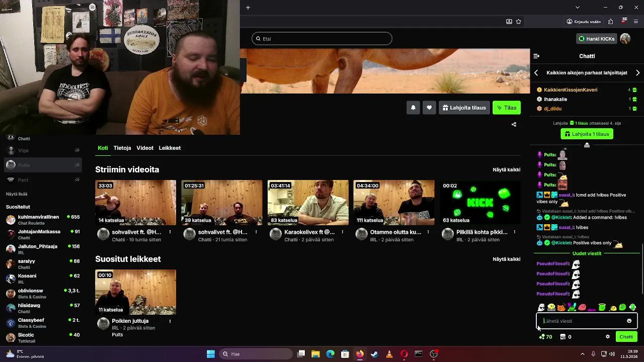The width and height of the screenshot is (644, 362).
Task: Open chat settings gear icon
Action: [x=608, y=337]
